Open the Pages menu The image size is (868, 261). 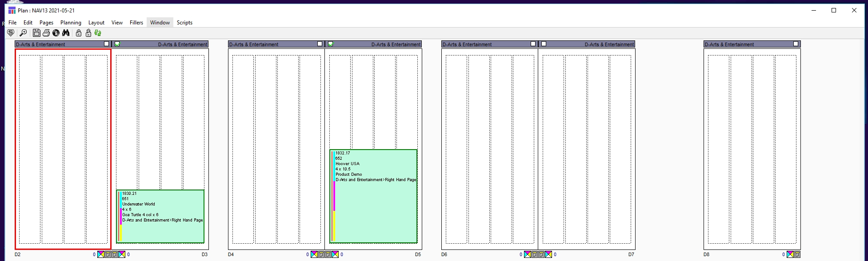46,23
